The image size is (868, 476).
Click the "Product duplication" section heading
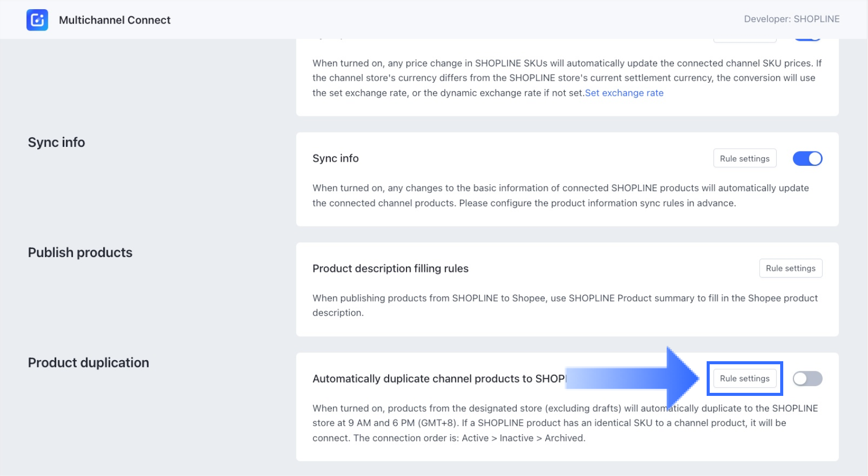coord(88,363)
